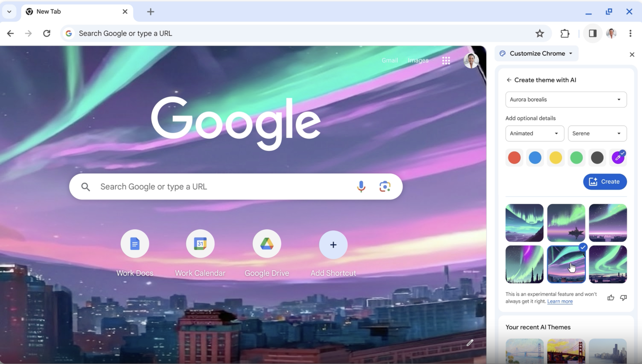Select the dark/black color swatch
This screenshot has height=364, width=642.
[x=597, y=157]
